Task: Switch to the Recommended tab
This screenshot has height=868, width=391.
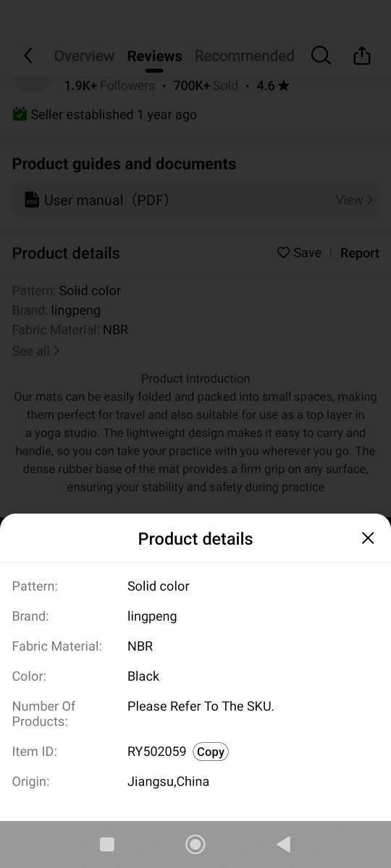Action: pyautogui.click(x=245, y=56)
